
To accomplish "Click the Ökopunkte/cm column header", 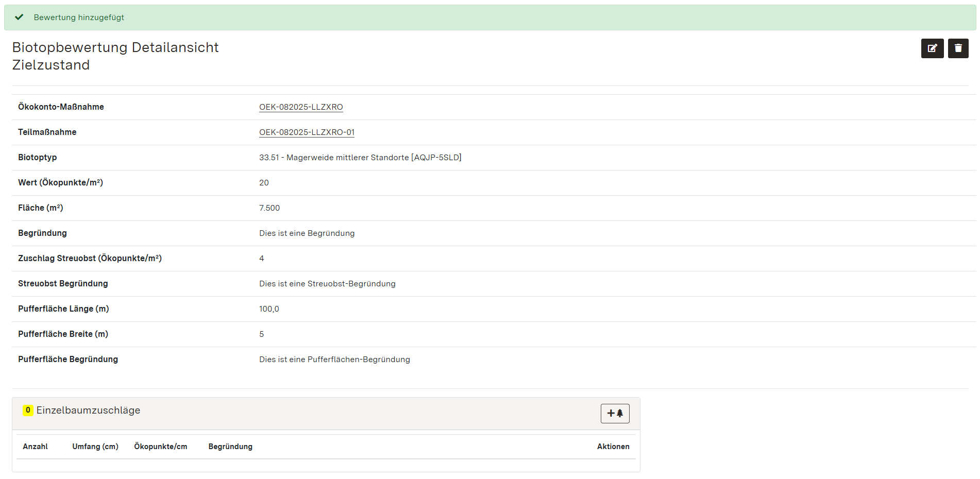I will coord(161,447).
